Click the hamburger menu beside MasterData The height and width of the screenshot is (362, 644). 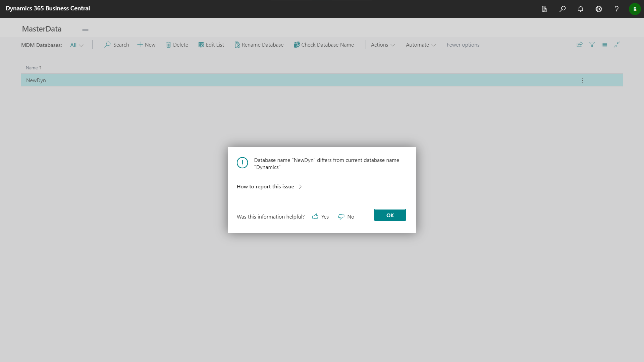coord(85,29)
